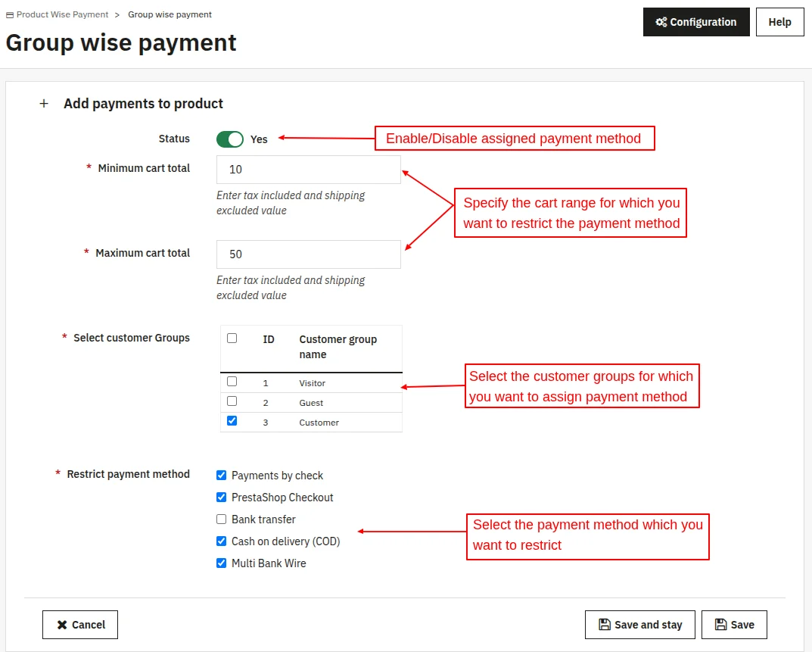Open the Help panel
The image size is (812, 652).
pyautogui.click(x=779, y=22)
